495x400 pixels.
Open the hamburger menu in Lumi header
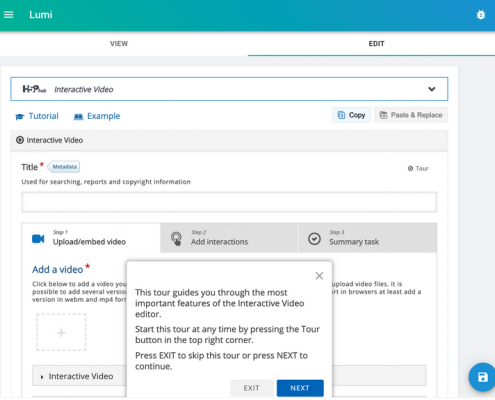pos(9,15)
